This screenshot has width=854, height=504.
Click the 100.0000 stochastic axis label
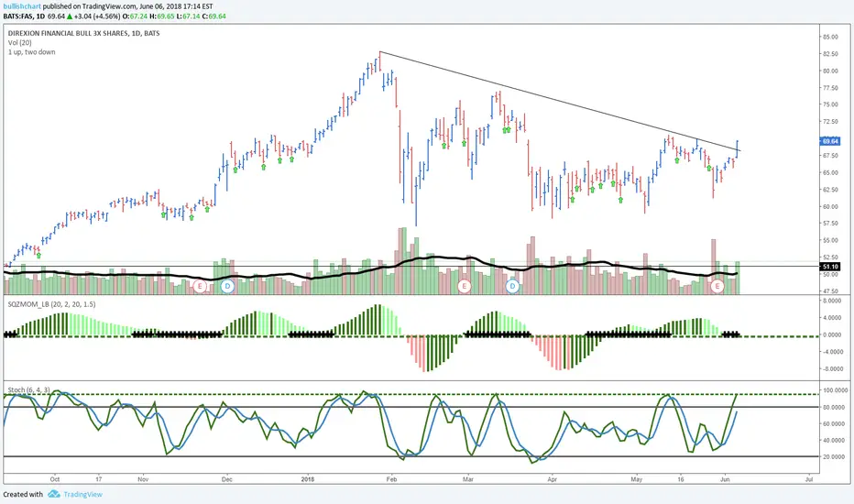(x=834, y=390)
